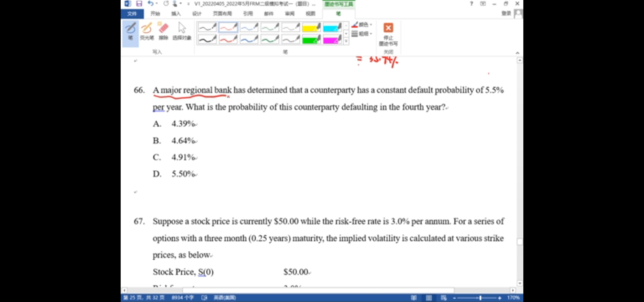
Task: Choose the Select Objects arrow tool
Action: point(182,32)
